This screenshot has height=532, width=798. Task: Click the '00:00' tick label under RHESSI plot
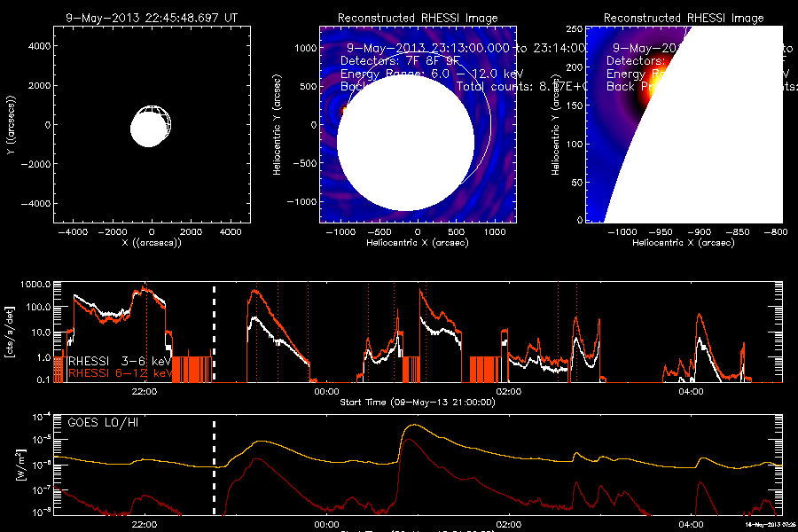point(326,392)
